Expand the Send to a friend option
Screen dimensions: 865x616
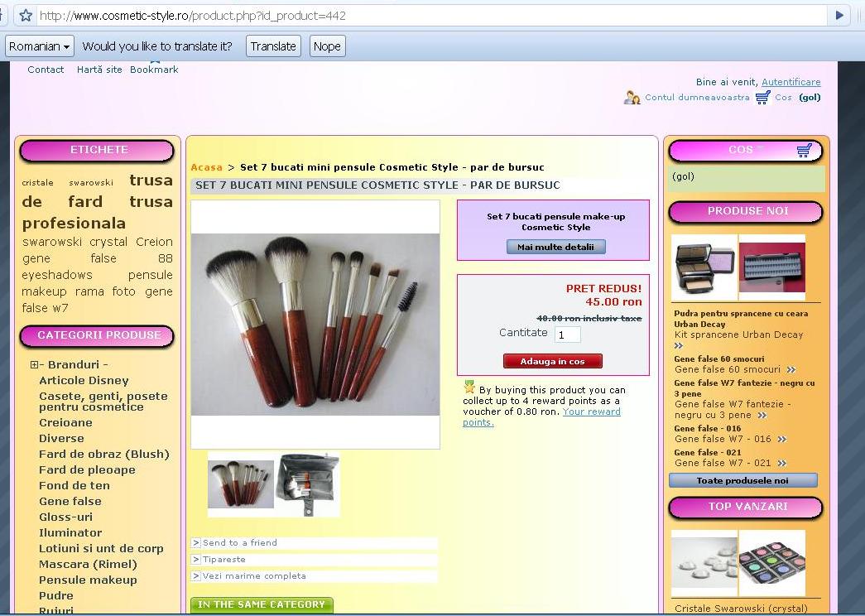[196, 543]
